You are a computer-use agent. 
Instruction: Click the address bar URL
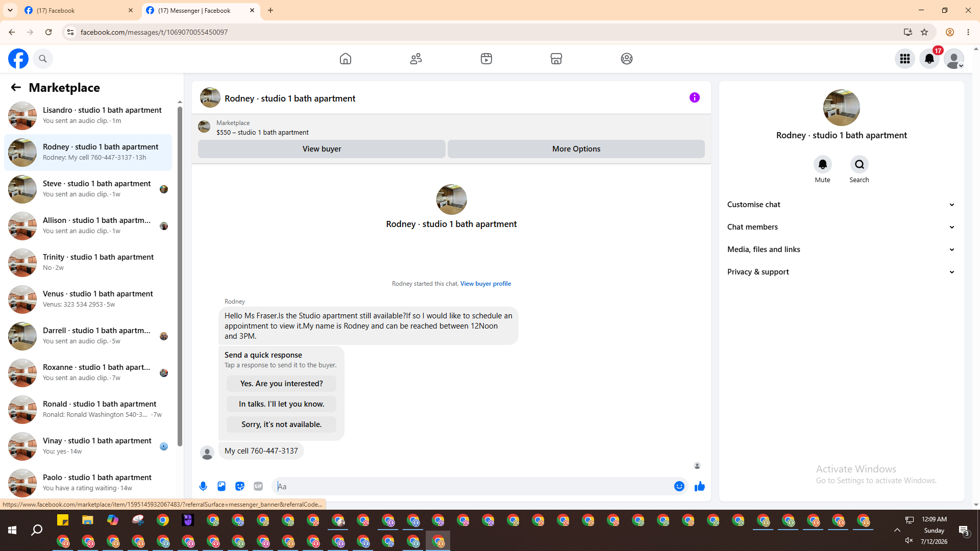(x=154, y=32)
